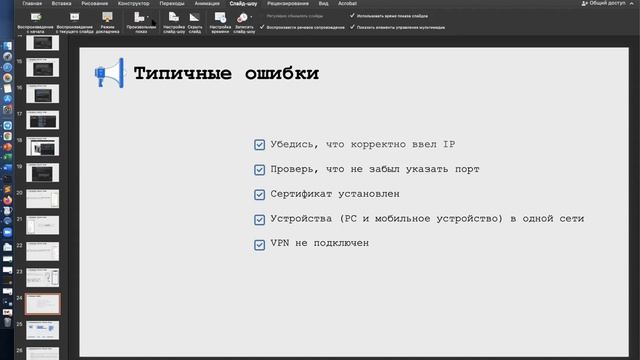Select slide 19 thumbnail

click(x=42, y=173)
